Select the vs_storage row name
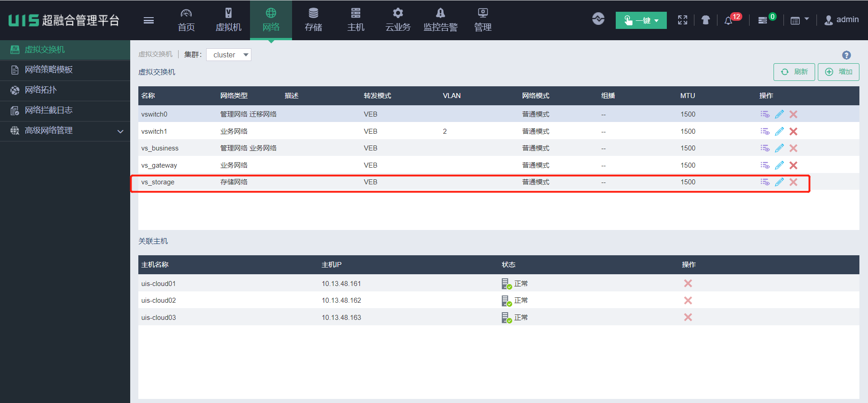Screen dimensions: 868x403 [x=158, y=182]
